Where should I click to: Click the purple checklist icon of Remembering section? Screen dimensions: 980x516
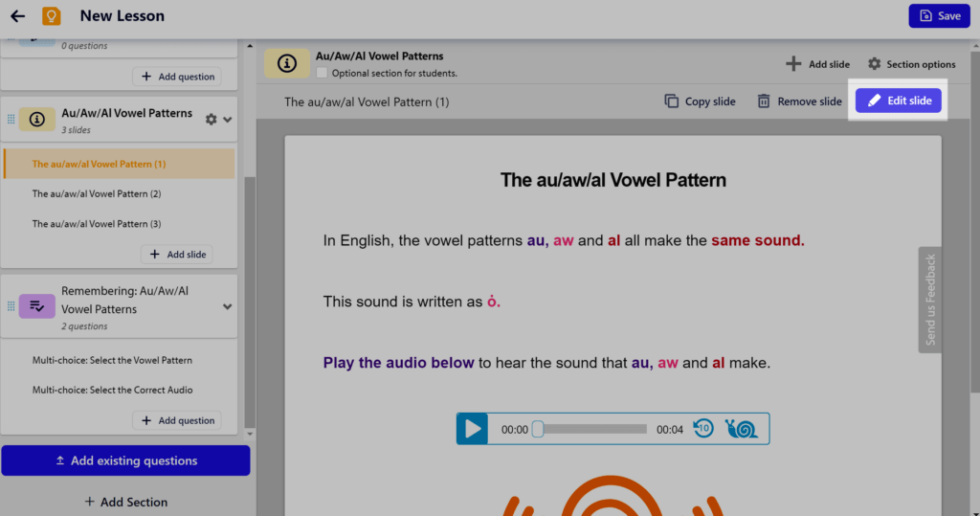(37, 306)
